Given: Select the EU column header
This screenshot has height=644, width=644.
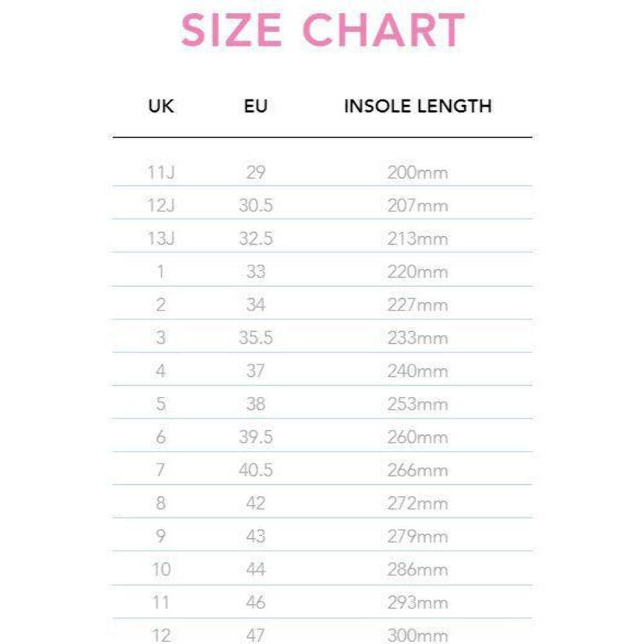Looking at the screenshot, I should coord(256,106).
